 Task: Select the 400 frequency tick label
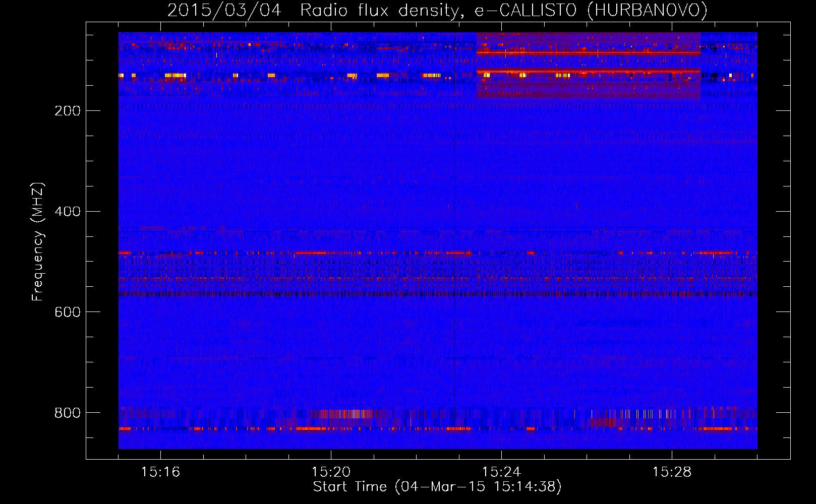point(68,212)
